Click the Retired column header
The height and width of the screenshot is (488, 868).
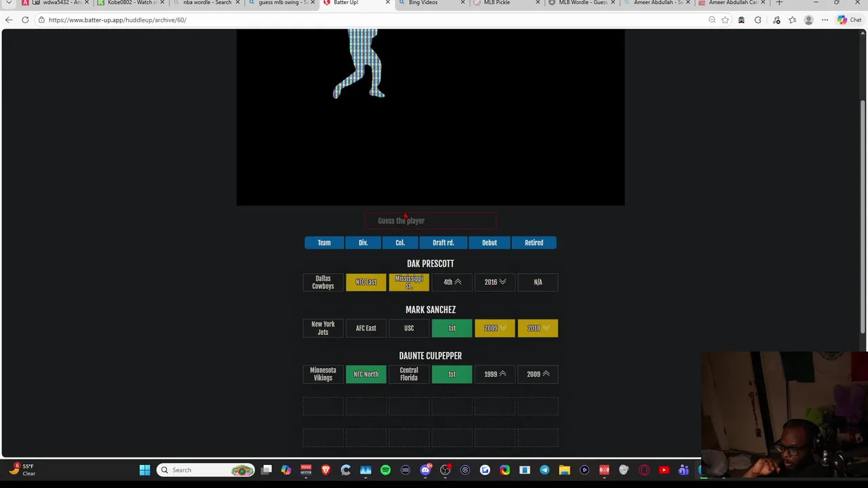(534, 243)
